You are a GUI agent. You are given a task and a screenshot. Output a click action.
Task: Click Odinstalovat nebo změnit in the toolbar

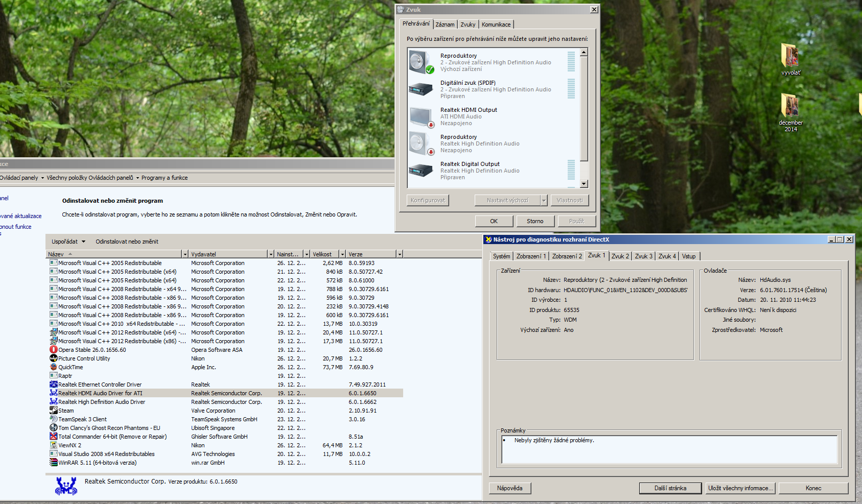(x=127, y=242)
